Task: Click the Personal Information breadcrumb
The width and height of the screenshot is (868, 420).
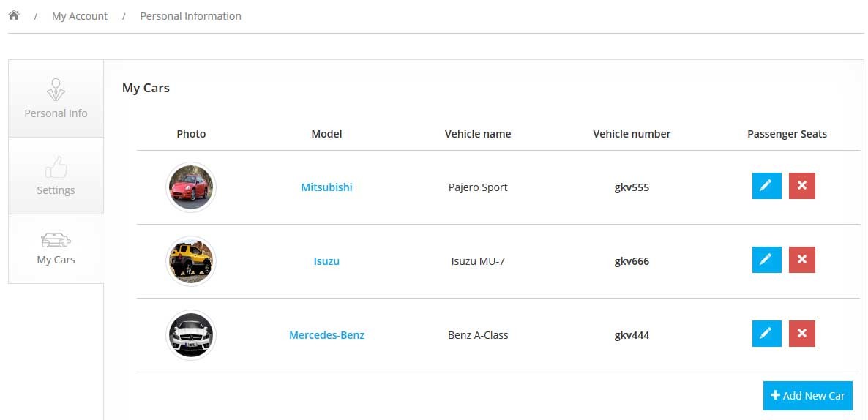Action: pos(190,16)
